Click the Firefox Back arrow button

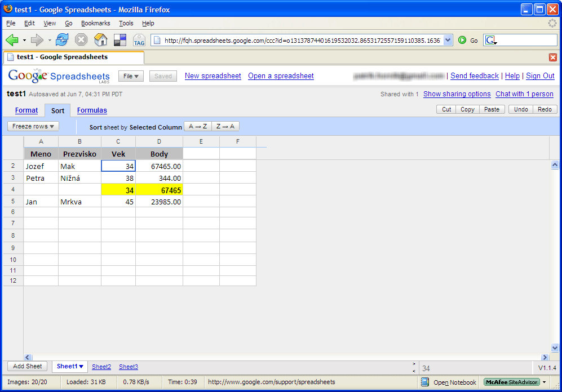click(x=12, y=40)
